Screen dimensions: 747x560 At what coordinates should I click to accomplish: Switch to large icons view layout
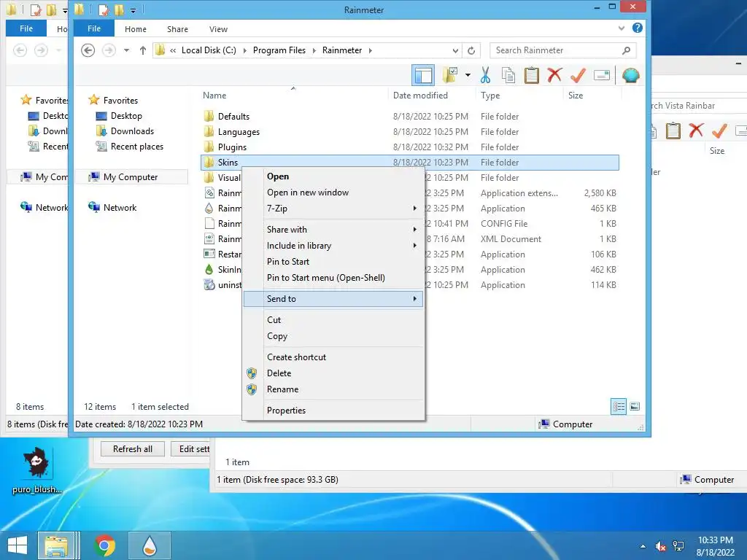tap(635, 407)
